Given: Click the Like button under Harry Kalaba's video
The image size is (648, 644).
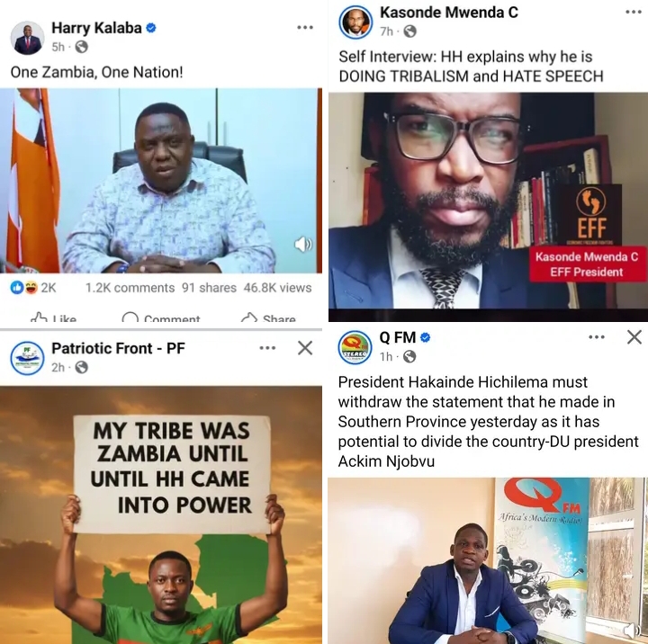Looking at the screenshot, I should pos(54,318).
